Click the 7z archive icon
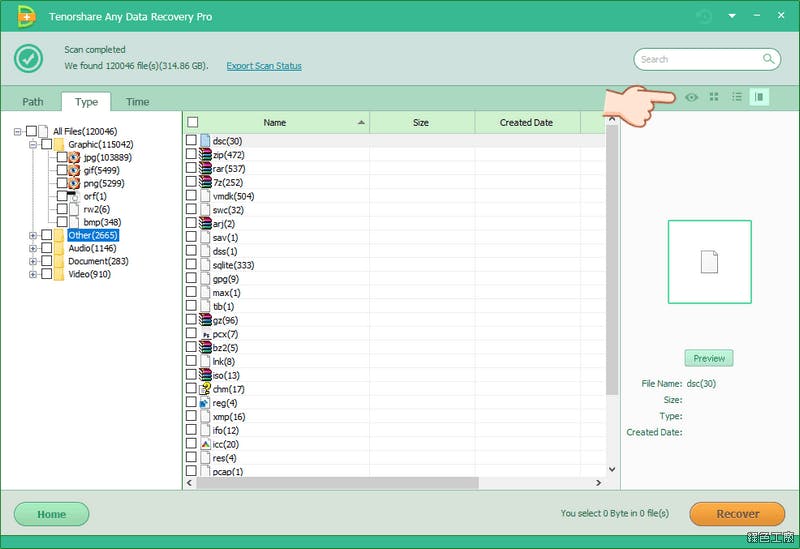Screen dimensions: 800x549 (x=205, y=182)
